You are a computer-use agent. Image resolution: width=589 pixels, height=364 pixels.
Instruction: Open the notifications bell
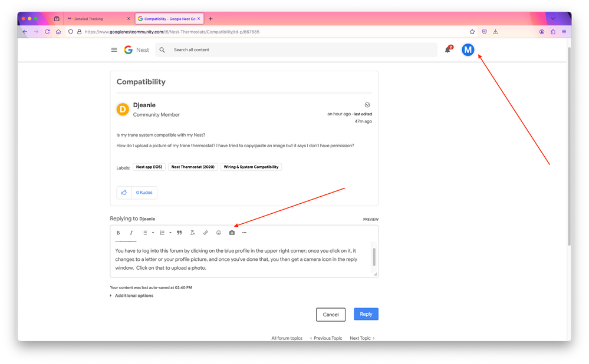click(447, 49)
